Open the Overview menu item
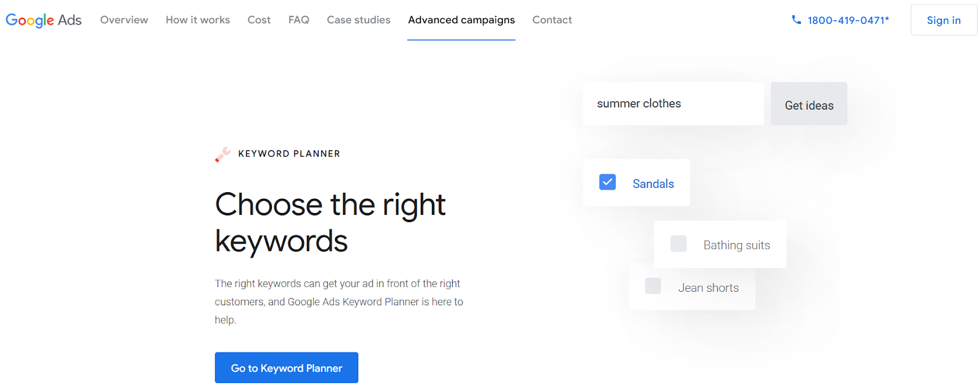The height and width of the screenshot is (391, 980). [x=124, y=20]
